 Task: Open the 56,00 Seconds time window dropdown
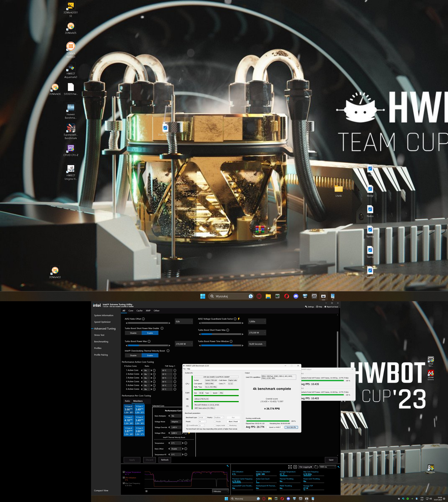coord(257,344)
